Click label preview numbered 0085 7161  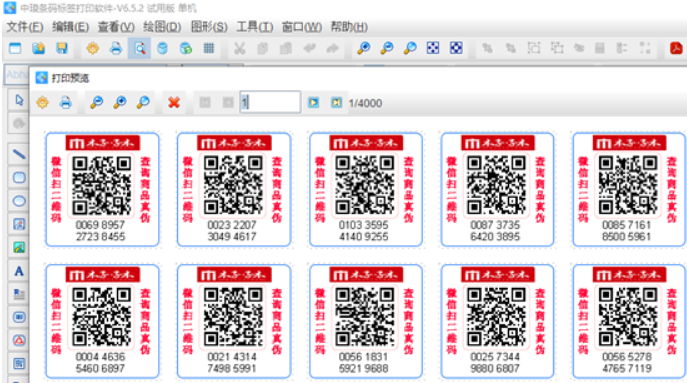pos(629,189)
